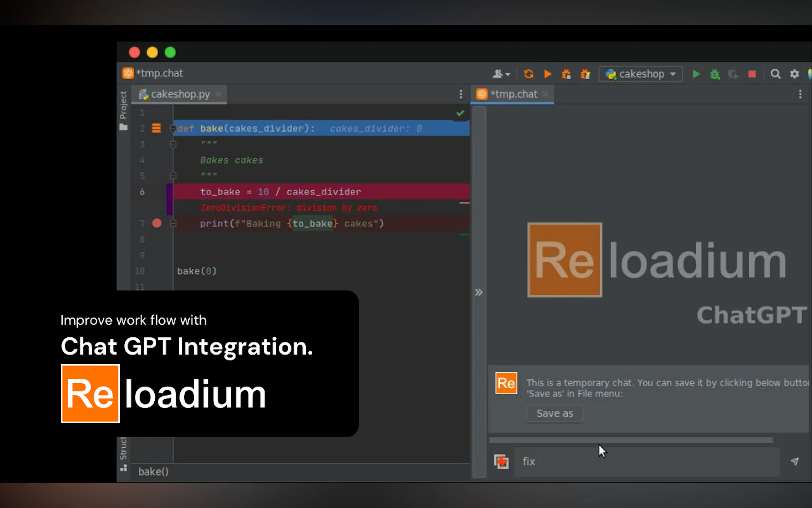812x508 pixels.
Task: Toggle breakpoint on line 7
Action: (157, 223)
